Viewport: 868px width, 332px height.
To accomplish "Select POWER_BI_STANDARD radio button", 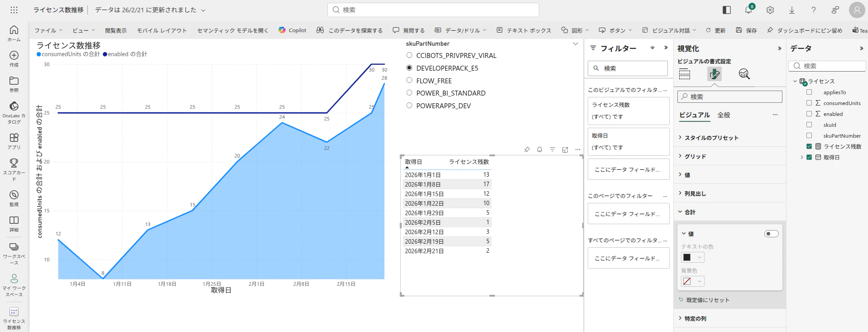I will click(x=409, y=93).
